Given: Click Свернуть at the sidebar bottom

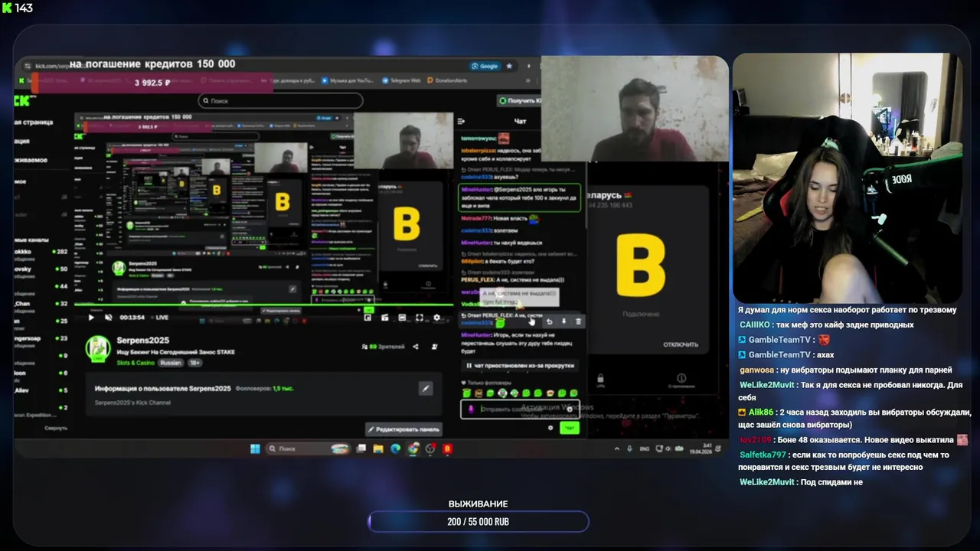Looking at the screenshot, I should [x=56, y=428].
